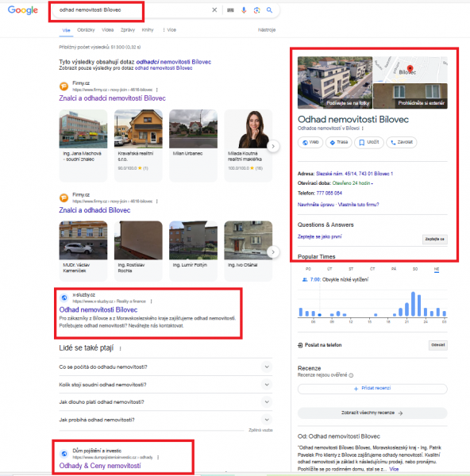
Task: Switch to the Obrázky tab
Action: pos(86,30)
